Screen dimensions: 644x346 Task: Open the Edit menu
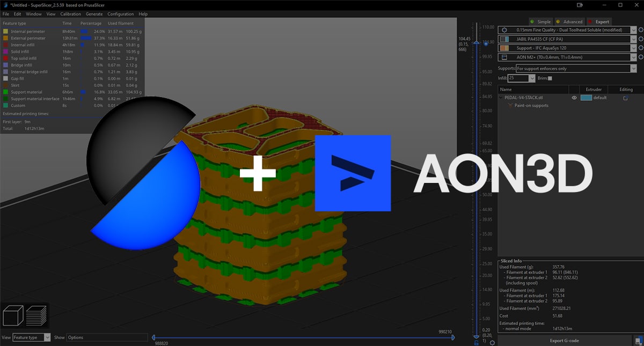pyautogui.click(x=18, y=14)
